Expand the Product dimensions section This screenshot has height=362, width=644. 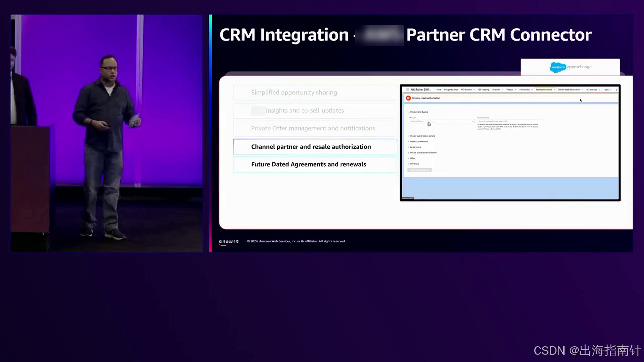click(419, 141)
